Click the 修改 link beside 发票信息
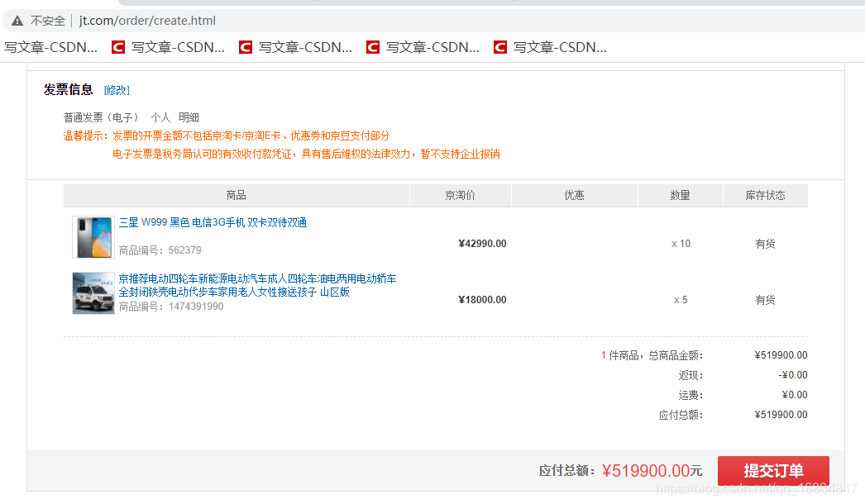 tap(117, 90)
